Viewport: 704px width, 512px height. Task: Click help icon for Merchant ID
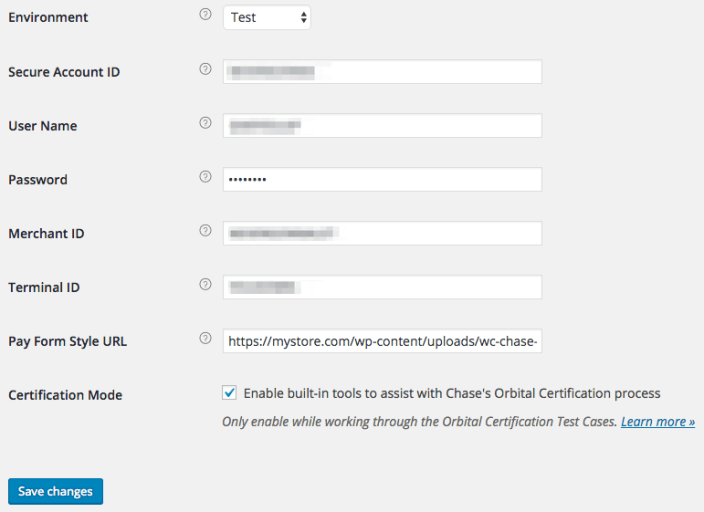pyautogui.click(x=205, y=231)
